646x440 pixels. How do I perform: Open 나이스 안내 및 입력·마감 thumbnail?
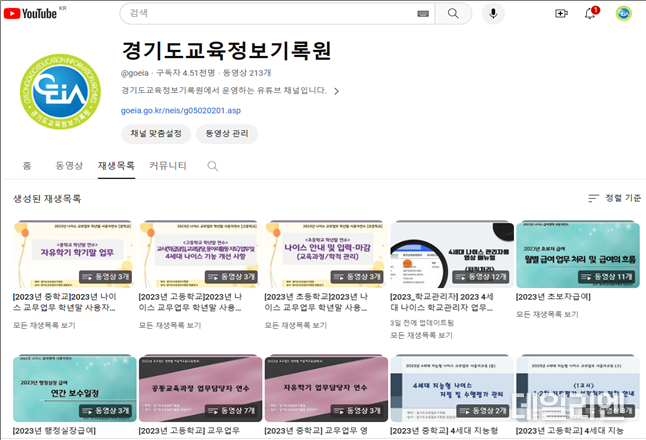click(326, 254)
